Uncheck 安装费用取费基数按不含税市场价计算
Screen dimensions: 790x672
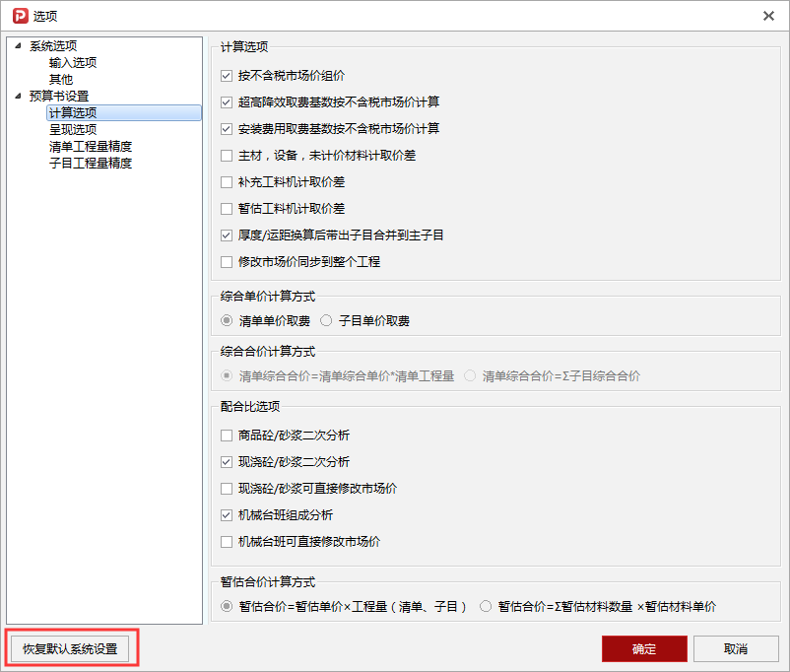224,128
